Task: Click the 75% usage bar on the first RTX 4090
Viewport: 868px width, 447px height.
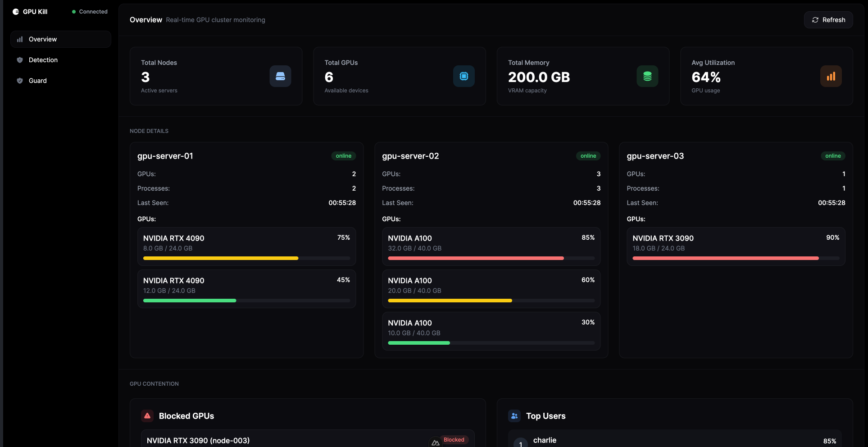Action: click(220, 258)
